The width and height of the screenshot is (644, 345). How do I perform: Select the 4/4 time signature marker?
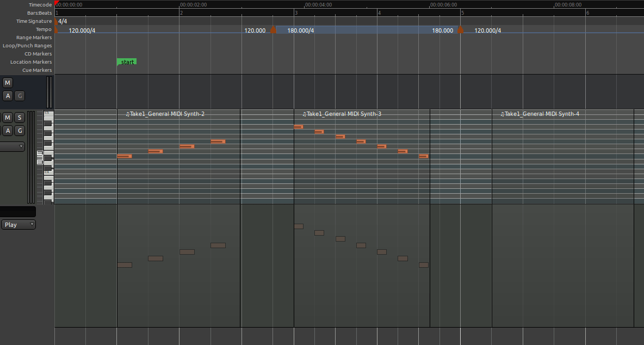point(62,21)
